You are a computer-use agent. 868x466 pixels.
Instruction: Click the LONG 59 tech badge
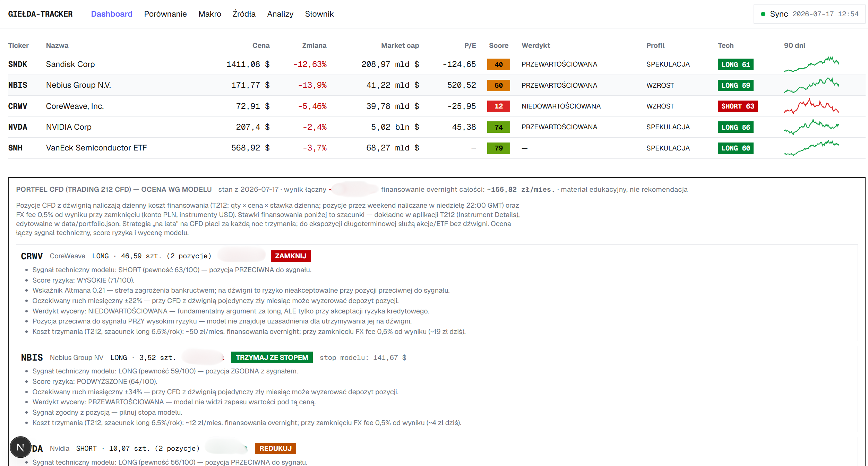736,85
